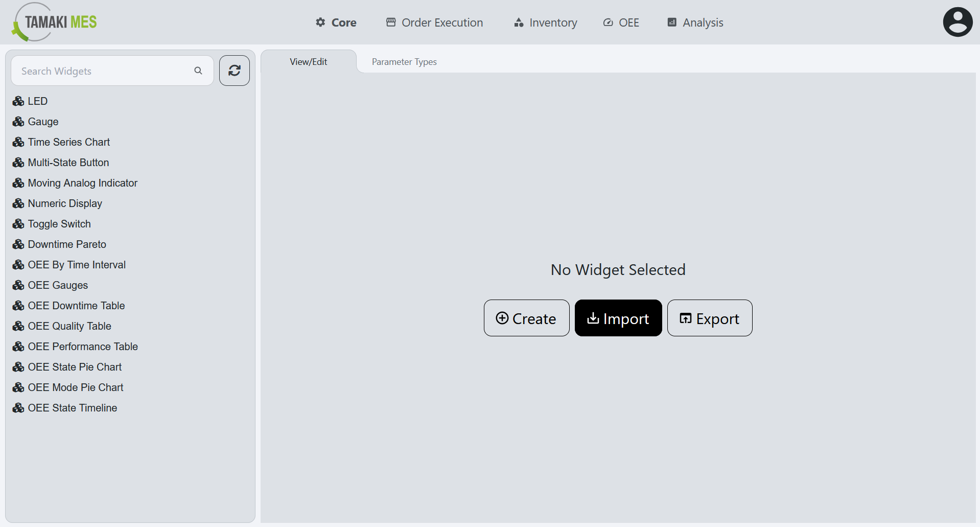Screen dimensions: 980x527
Task: Click the chart icon next to Analysis
Action: tap(671, 22)
